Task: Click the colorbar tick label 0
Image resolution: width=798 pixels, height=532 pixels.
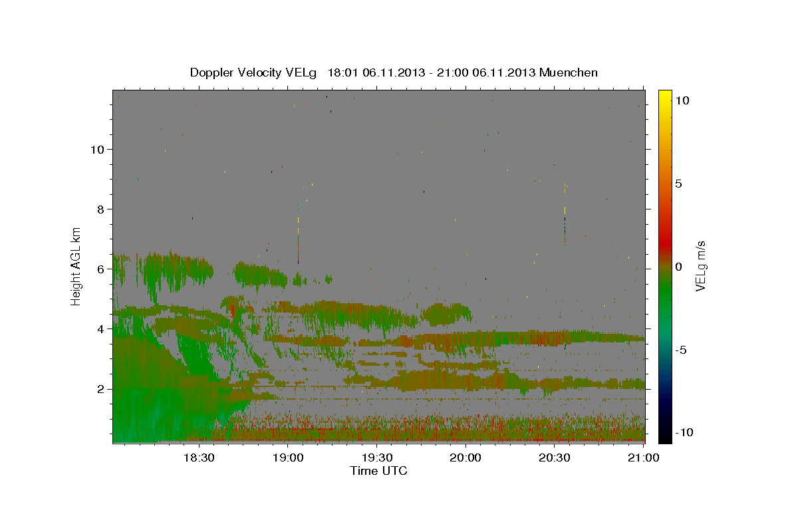Action: pyautogui.click(x=678, y=267)
